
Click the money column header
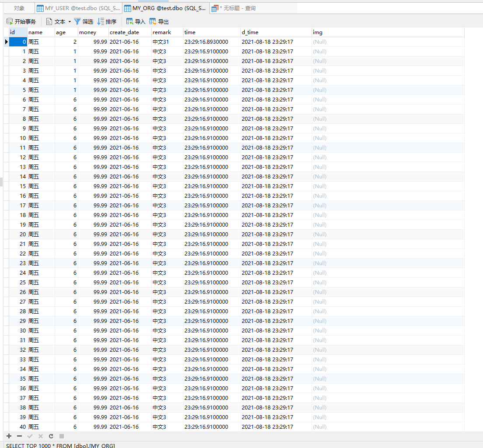coord(93,32)
